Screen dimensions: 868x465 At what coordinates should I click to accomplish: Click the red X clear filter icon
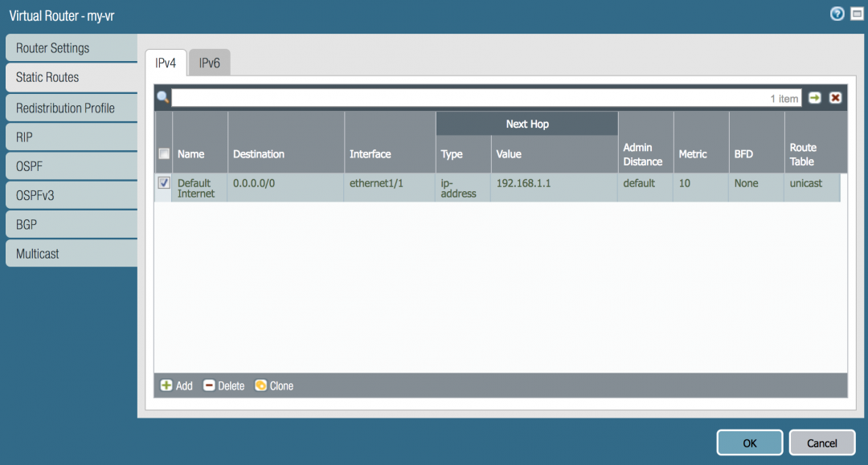tap(836, 98)
